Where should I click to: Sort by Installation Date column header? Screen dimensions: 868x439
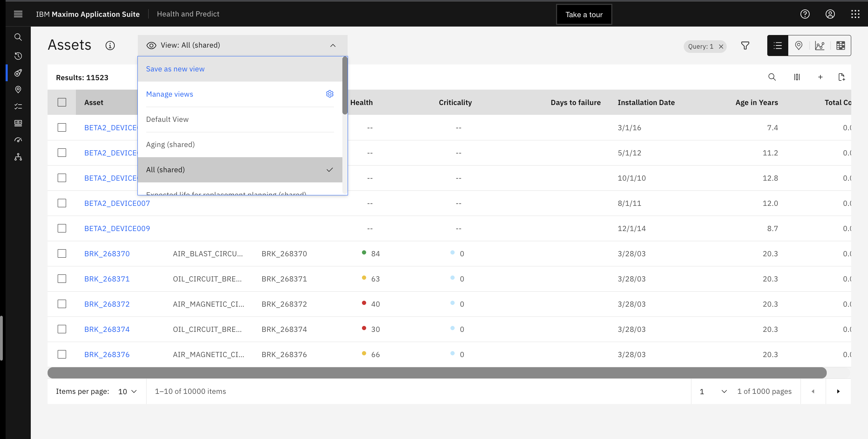(x=646, y=103)
